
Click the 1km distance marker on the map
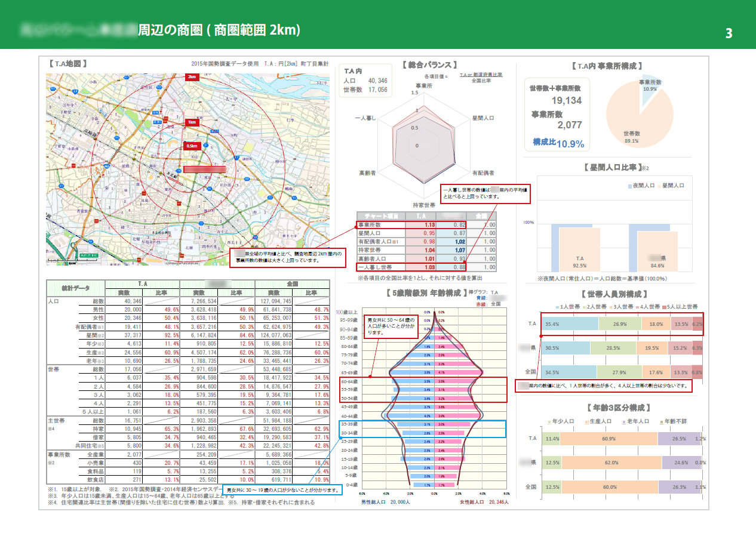tap(191, 122)
